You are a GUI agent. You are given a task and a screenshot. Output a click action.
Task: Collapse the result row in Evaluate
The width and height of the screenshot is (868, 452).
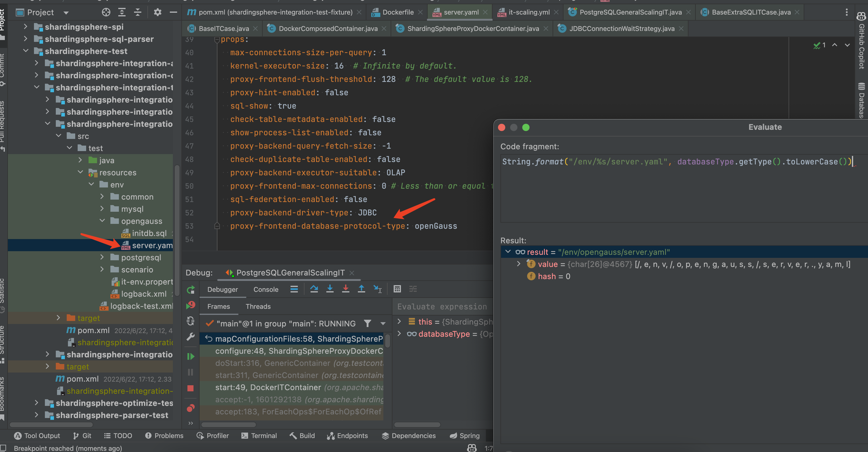tap(508, 251)
